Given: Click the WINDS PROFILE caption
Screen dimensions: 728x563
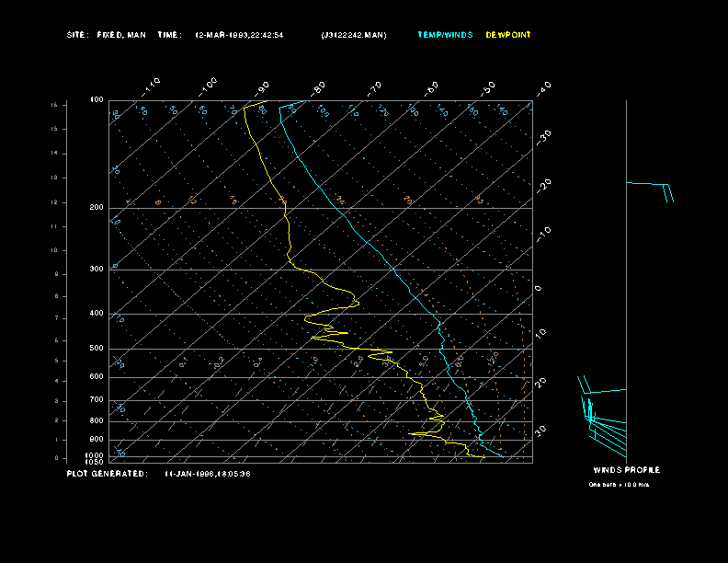Looking at the screenshot, I should tap(626, 470).
